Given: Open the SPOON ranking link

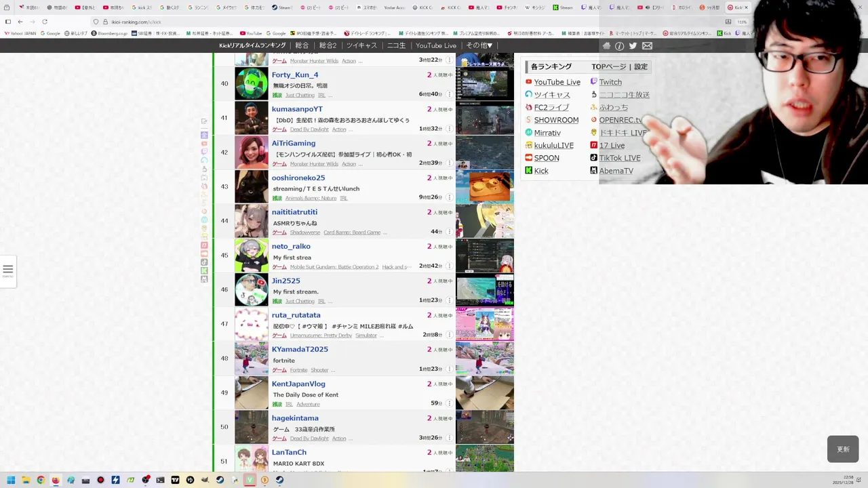Looking at the screenshot, I should click(547, 158).
